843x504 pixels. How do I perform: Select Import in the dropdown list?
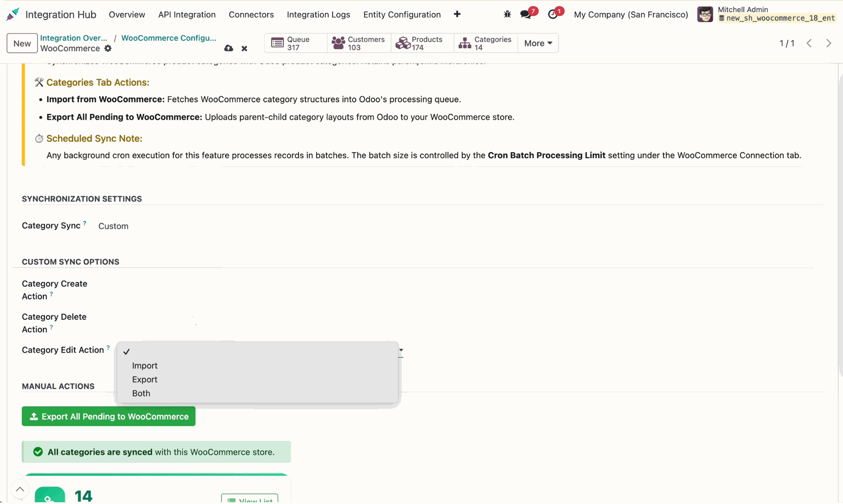pyautogui.click(x=257, y=365)
